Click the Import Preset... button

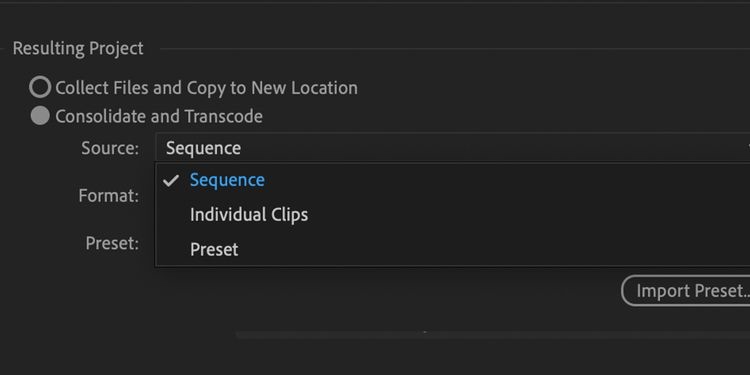pyautogui.click(x=685, y=290)
